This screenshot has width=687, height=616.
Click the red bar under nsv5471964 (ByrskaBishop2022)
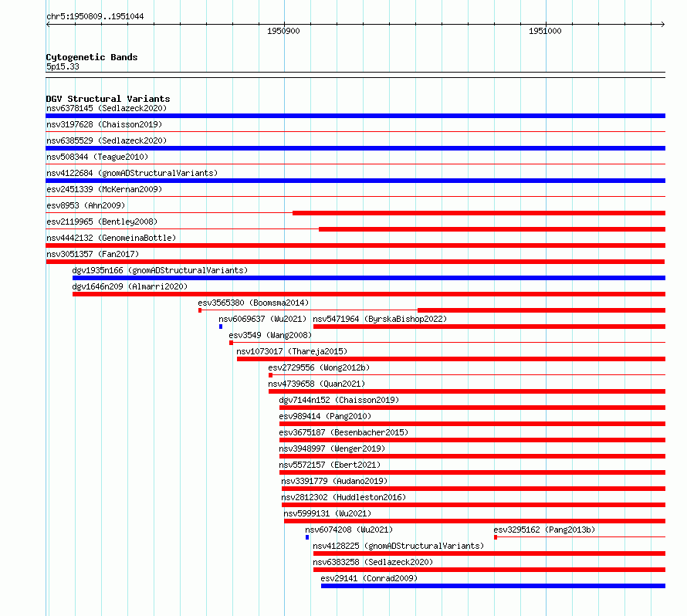489,327
